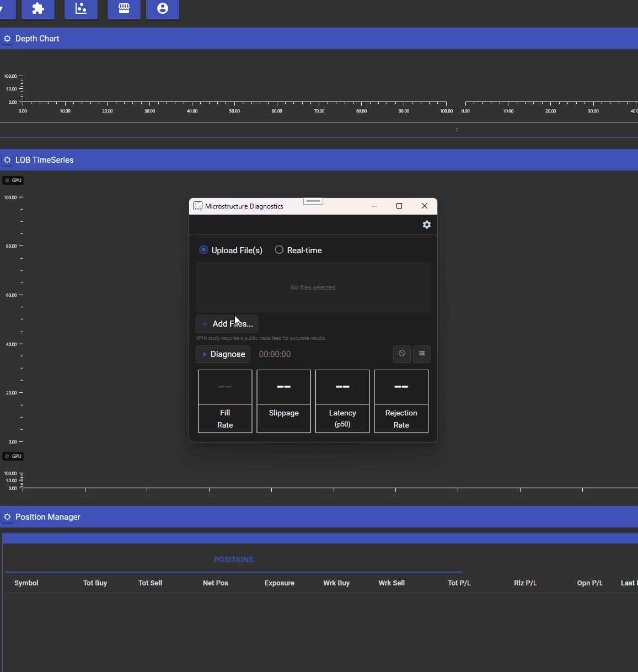Viewport: 638px width, 672px height.
Task: Click the Fill Rate metric tile
Action: [x=225, y=401]
